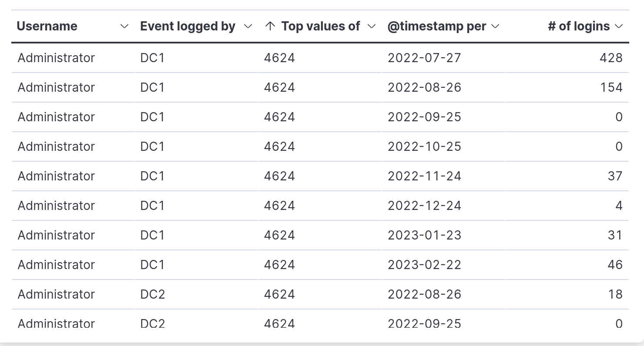Open the Top values of column chevron
Image resolution: width=644 pixels, height=346 pixels.
(x=372, y=27)
